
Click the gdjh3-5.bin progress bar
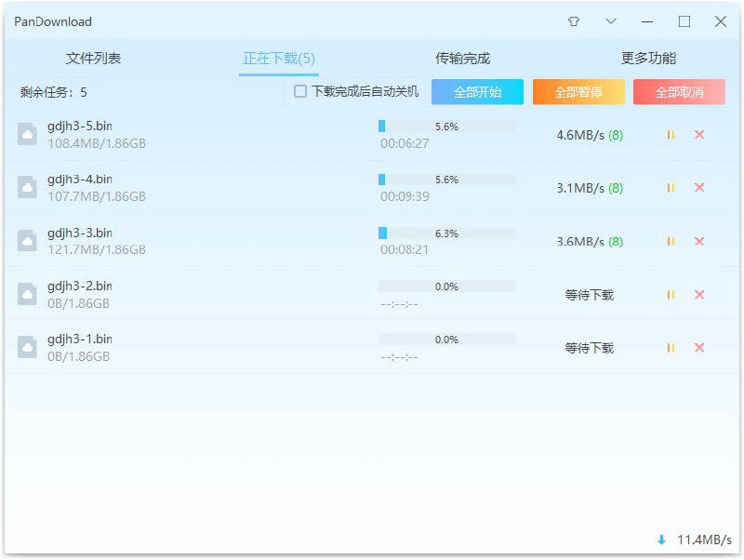(447, 127)
